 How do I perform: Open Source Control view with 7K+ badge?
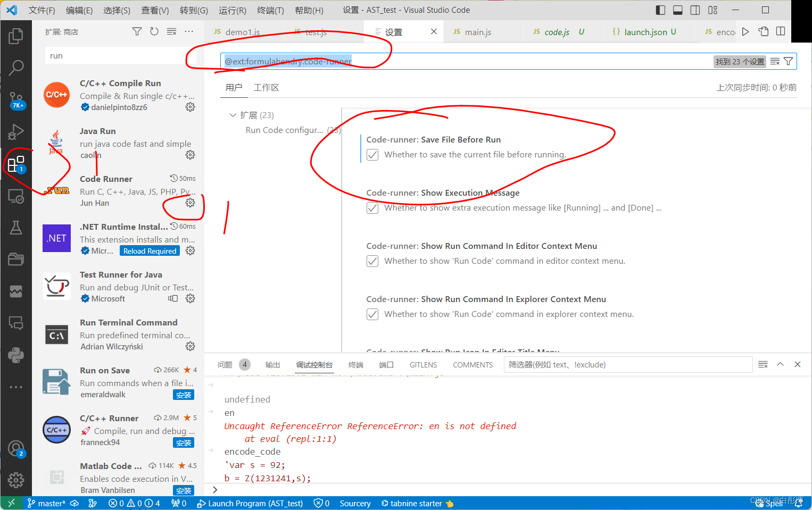(x=16, y=100)
